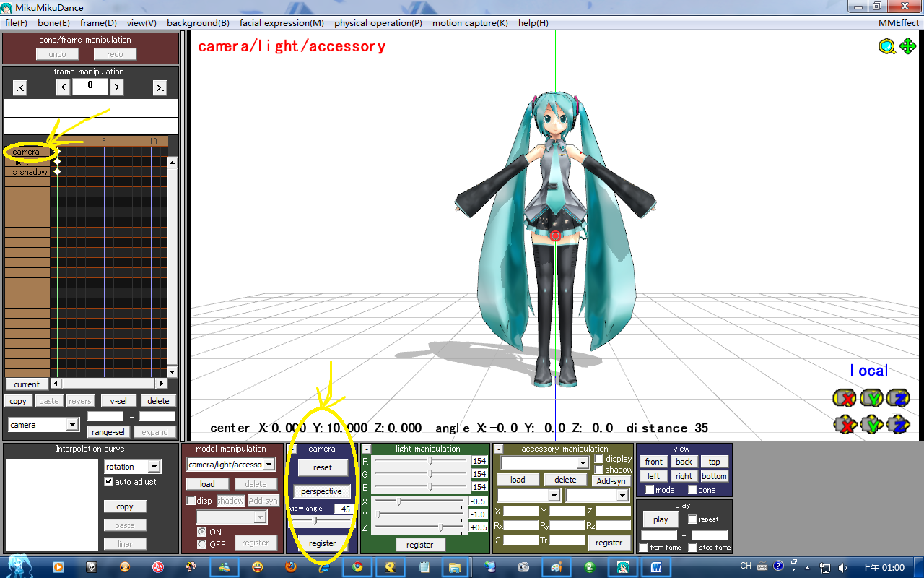Select the OFF radio button

click(201, 544)
